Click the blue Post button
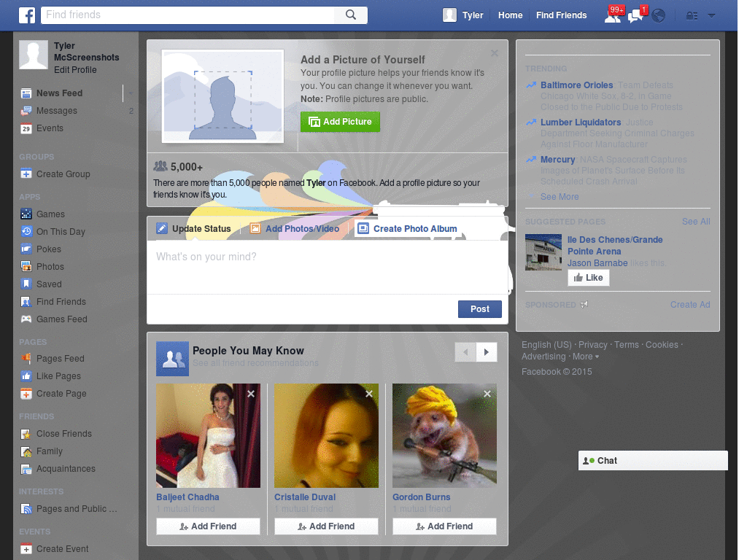 click(x=480, y=309)
